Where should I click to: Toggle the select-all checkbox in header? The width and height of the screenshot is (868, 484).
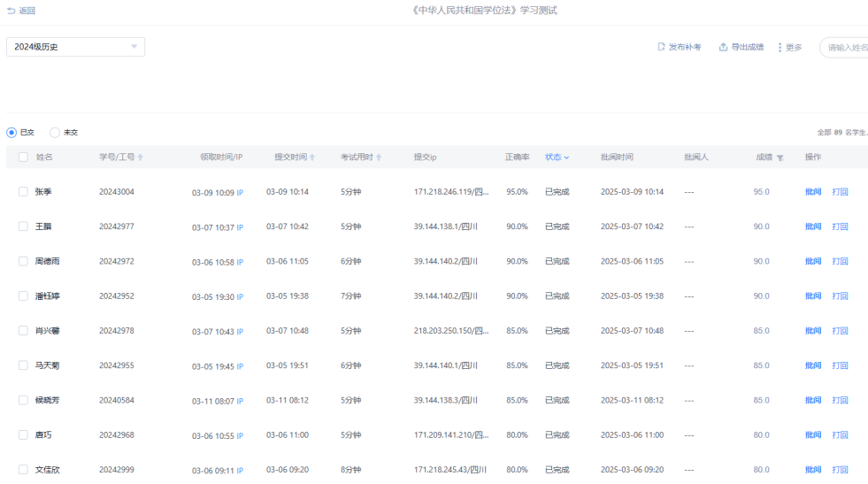pyautogui.click(x=23, y=157)
